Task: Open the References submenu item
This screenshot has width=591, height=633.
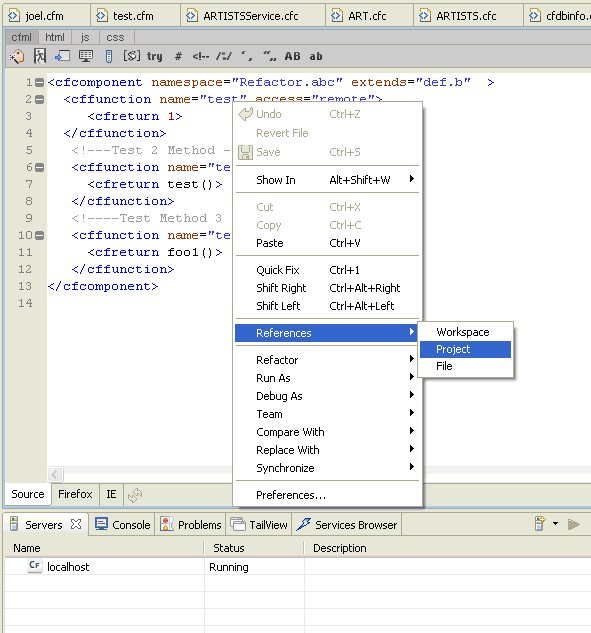Action: 327,333
